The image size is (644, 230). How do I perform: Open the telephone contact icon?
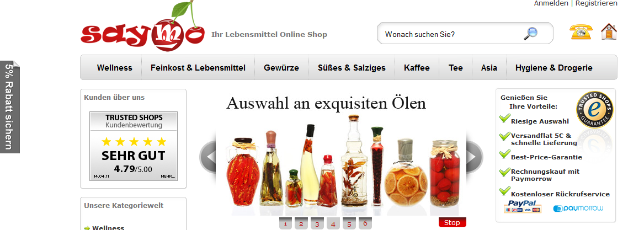pyautogui.click(x=581, y=31)
